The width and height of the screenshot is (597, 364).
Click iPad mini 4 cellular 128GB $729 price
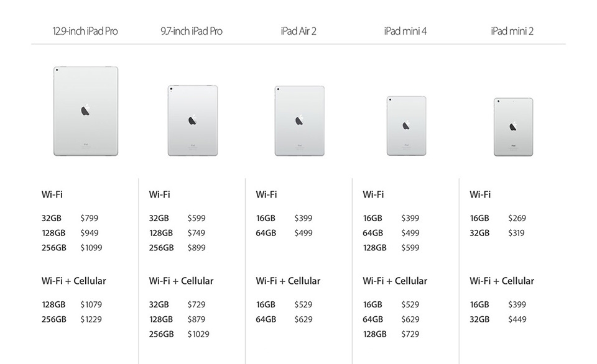pyautogui.click(x=410, y=334)
